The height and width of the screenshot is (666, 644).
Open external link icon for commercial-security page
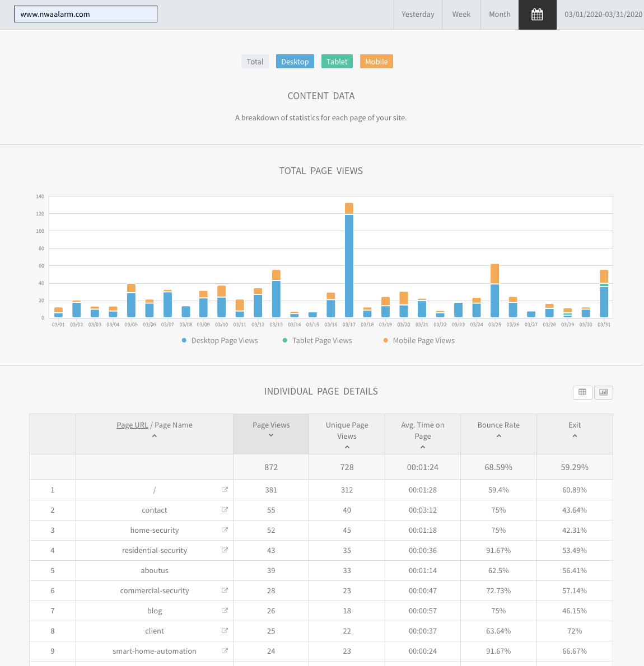(x=225, y=590)
